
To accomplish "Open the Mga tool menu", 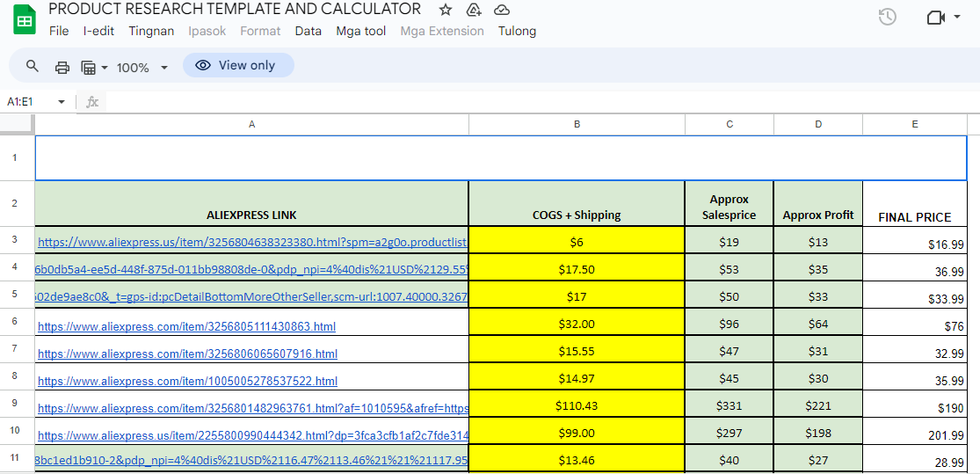I will click(x=361, y=32).
